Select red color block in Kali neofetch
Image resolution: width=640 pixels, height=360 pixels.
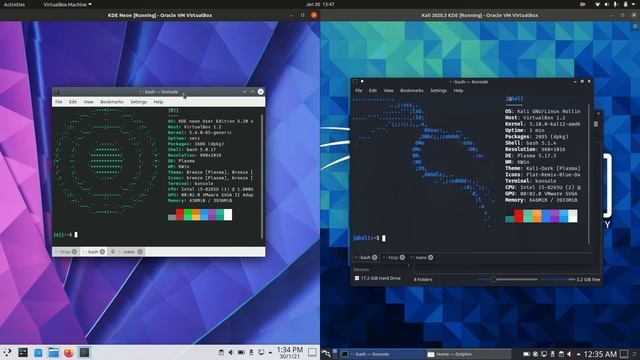518,216
